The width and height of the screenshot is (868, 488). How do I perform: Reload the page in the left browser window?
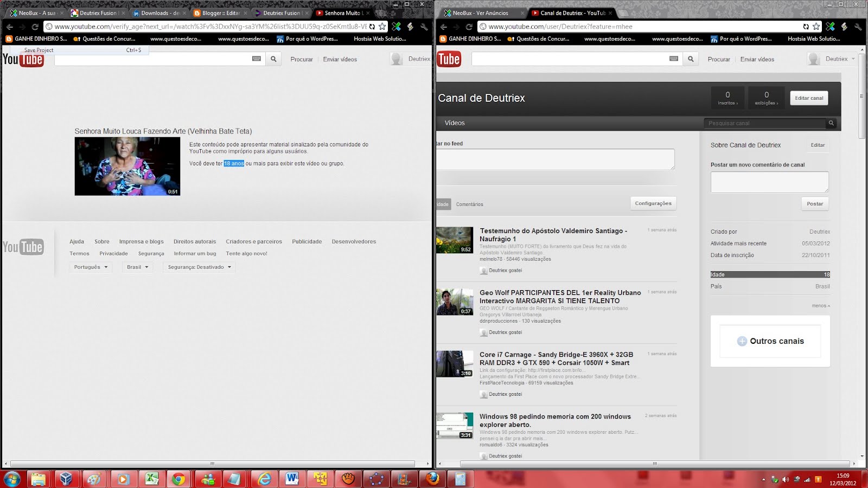(x=35, y=27)
